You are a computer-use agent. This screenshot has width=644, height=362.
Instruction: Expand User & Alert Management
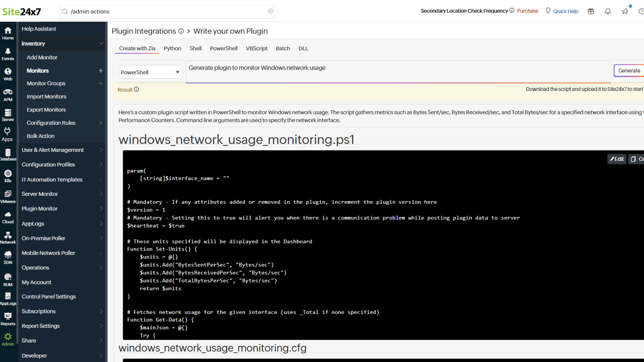101,150
